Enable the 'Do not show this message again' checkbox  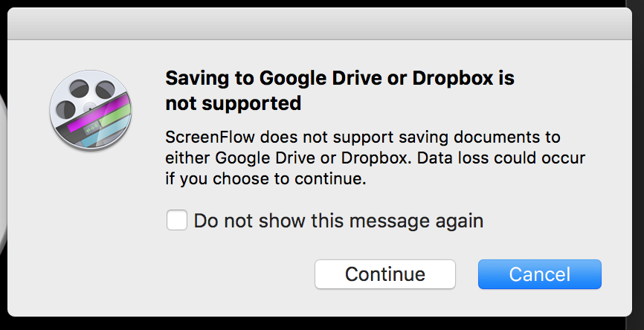point(176,221)
